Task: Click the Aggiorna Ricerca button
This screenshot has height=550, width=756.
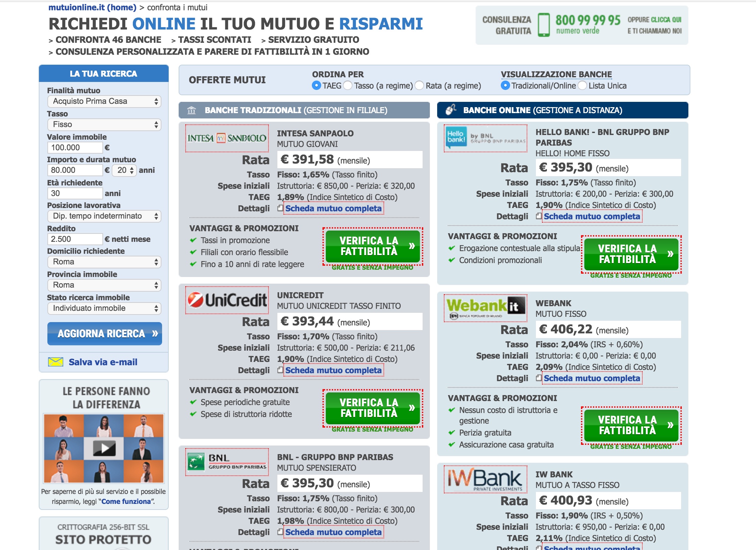Action: (x=105, y=333)
